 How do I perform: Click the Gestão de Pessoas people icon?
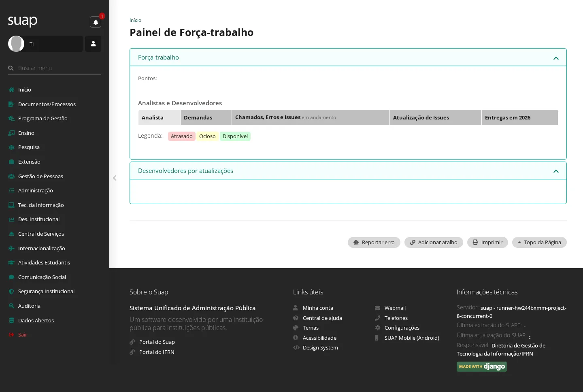click(x=11, y=176)
